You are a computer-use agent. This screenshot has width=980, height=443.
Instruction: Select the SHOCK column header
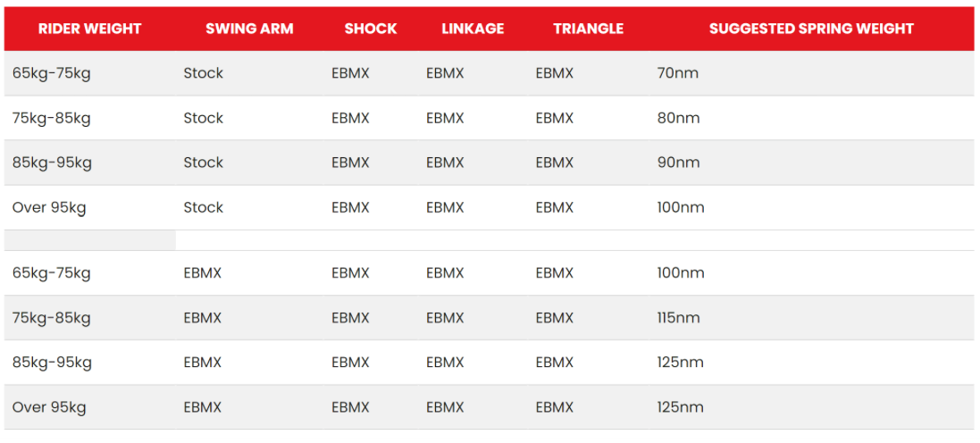pyautogui.click(x=371, y=29)
